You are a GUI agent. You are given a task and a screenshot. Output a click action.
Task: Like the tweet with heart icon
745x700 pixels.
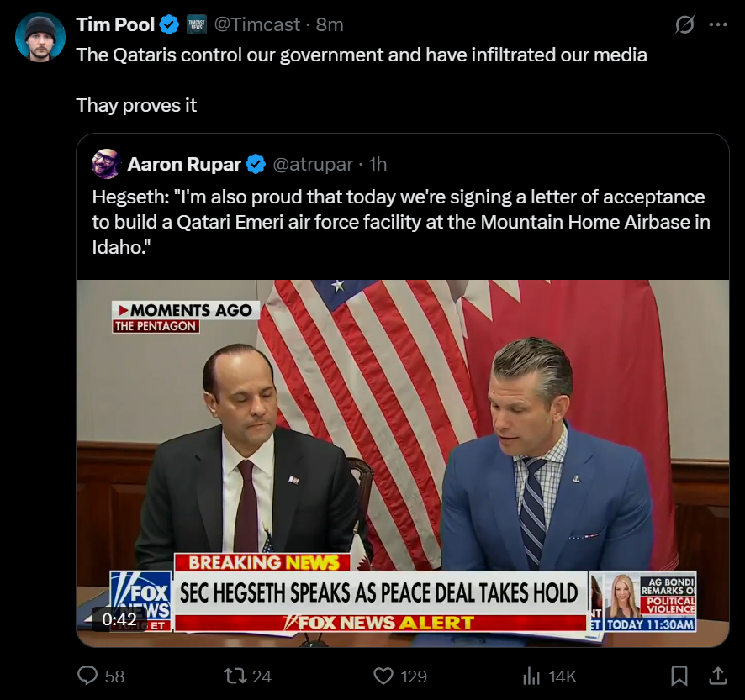coord(383,676)
